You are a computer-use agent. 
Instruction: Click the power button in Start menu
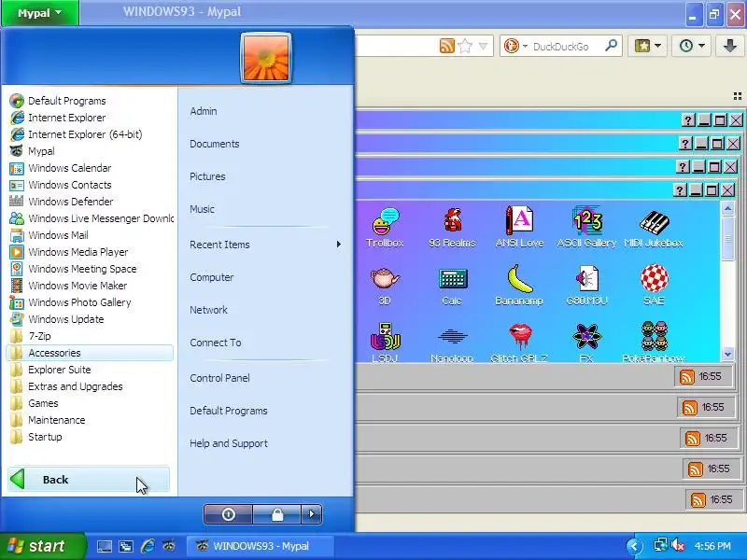228,514
